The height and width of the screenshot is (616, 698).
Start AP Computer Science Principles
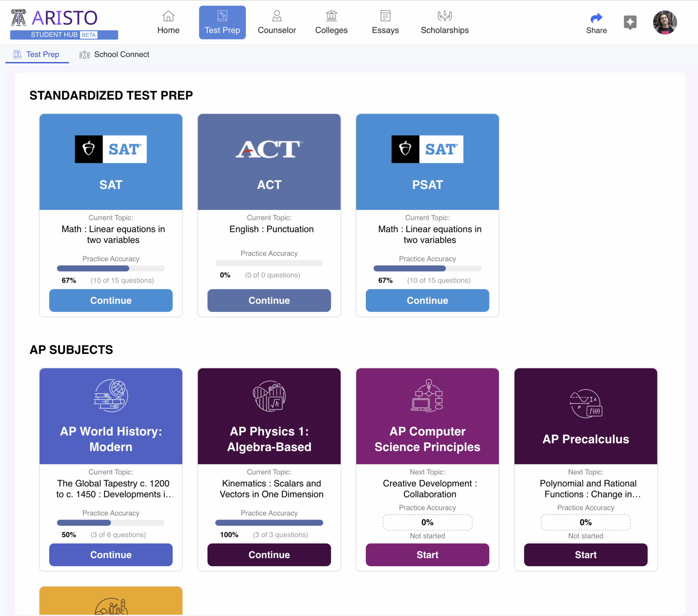point(427,555)
